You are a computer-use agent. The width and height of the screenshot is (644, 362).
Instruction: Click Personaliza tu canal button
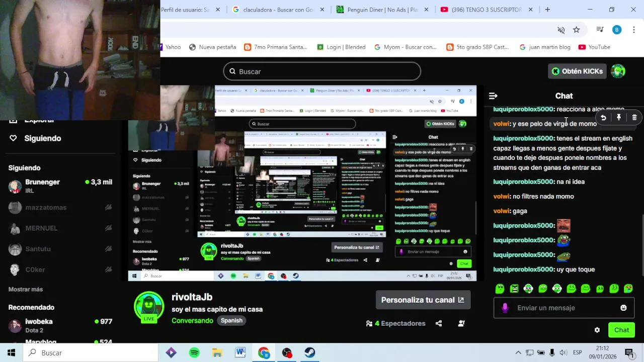[423, 300]
